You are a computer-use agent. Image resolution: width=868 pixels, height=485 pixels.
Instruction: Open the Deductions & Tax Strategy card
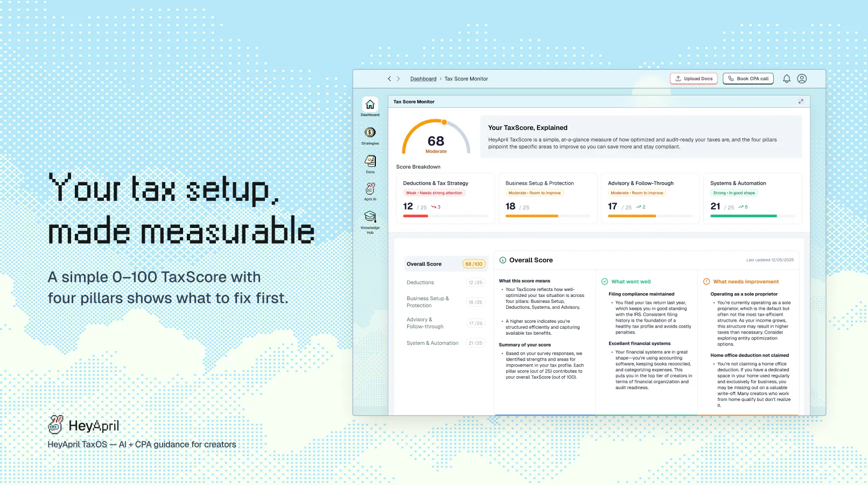point(445,198)
